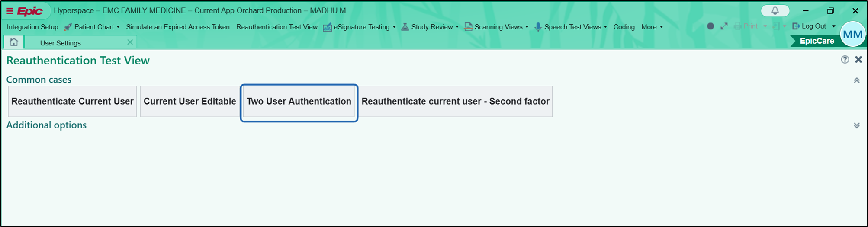The width and height of the screenshot is (868, 227).
Task: Click Log Out
Action: click(x=809, y=26)
